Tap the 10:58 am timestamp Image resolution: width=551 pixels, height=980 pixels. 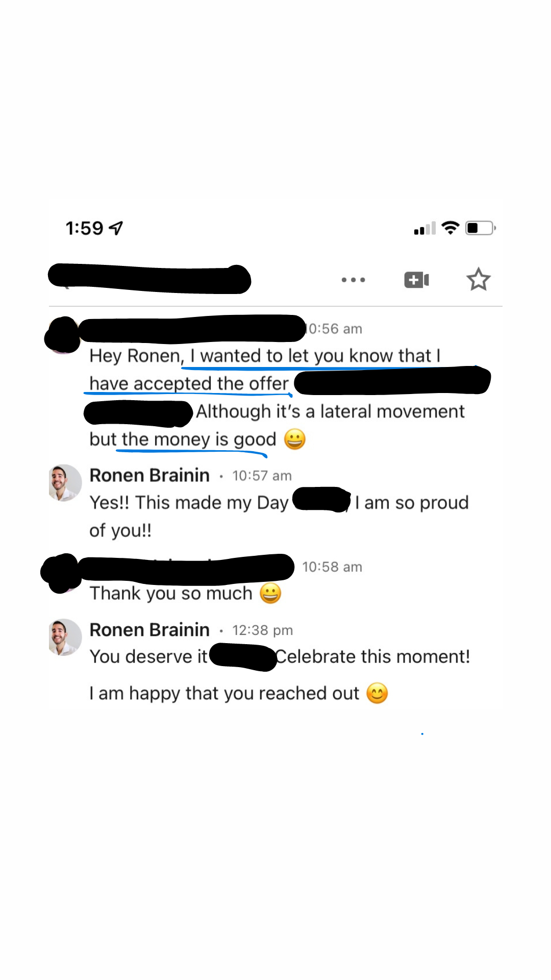(332, 567)
